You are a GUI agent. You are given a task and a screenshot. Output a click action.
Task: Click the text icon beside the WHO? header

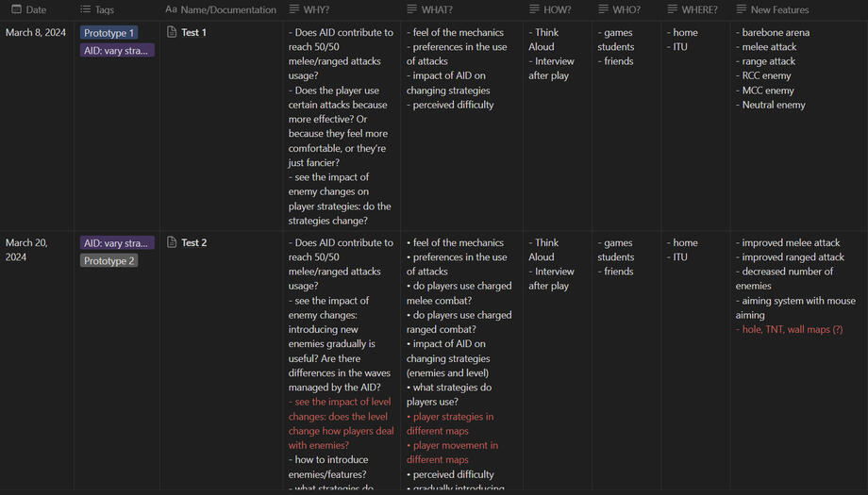coord(604,9)
